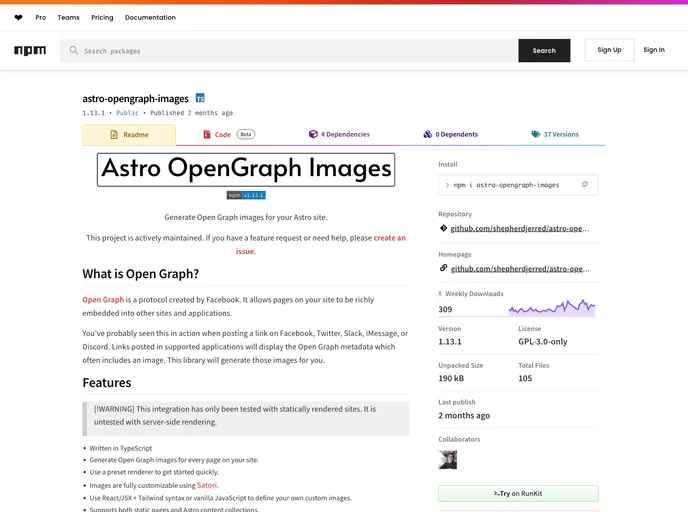The width and height of the screenshot is (688, 512).
Task: Click the '309' weekly downloads count
Action: coord(445,309)
